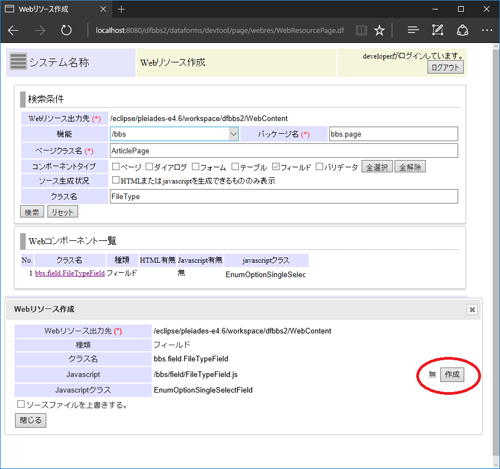Click the パッケージ名 input field
Viewport: 500px width, 469px height.
[393, 134]
